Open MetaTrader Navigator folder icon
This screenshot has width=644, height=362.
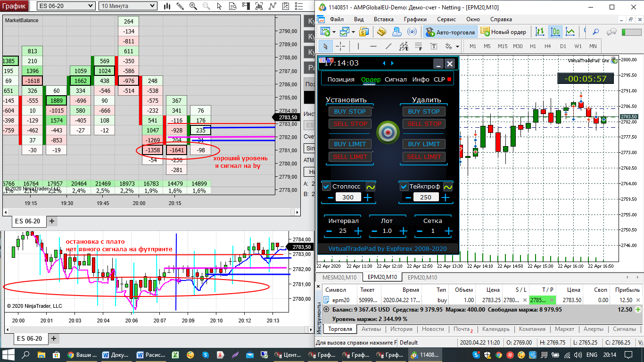(x=382, y=32)
